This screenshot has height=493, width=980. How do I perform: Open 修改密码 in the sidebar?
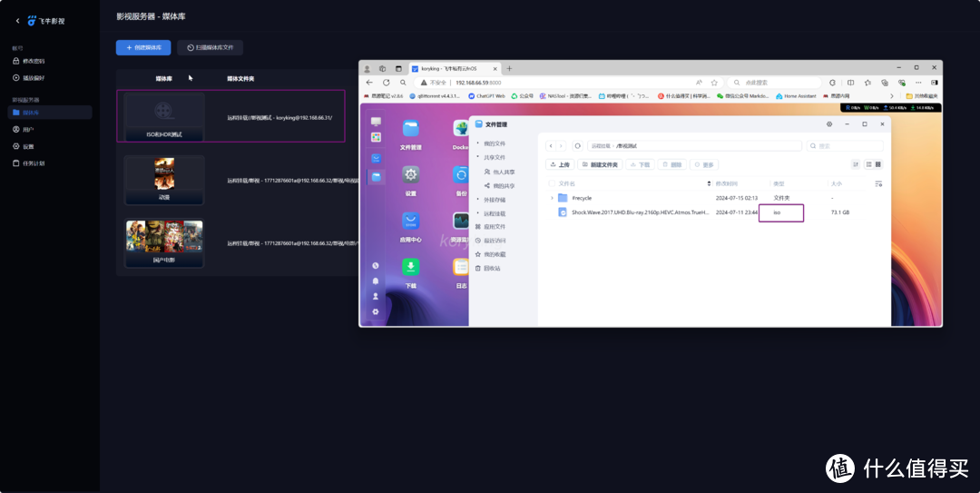(33, 61)
